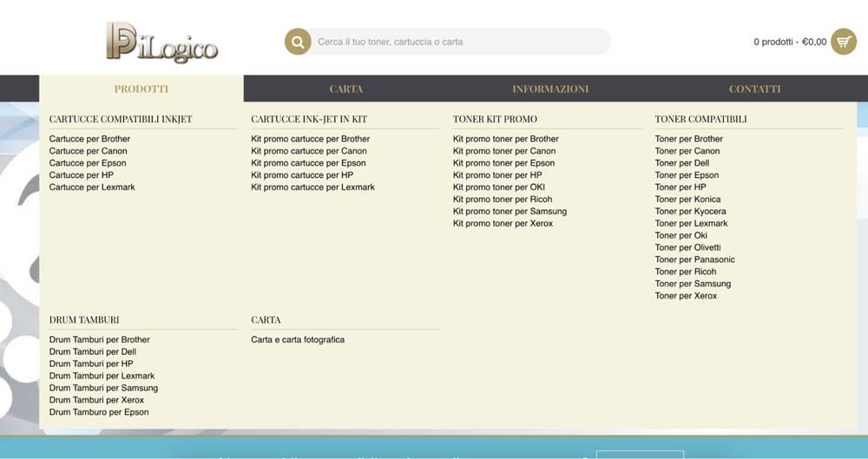Focus the toner search field
This screenshot has height=459, width=868.
tap(462, 42)
